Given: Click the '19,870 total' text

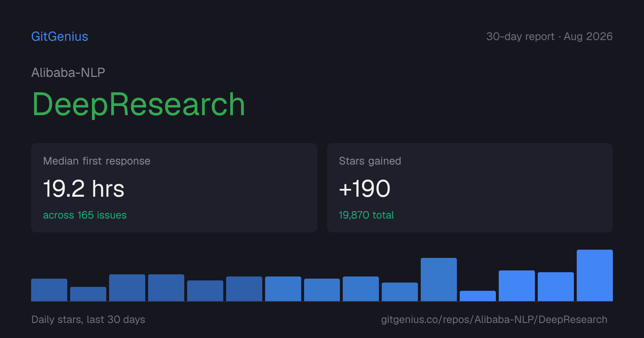Looking at the screenshot, I should click(x=366, y=215).
